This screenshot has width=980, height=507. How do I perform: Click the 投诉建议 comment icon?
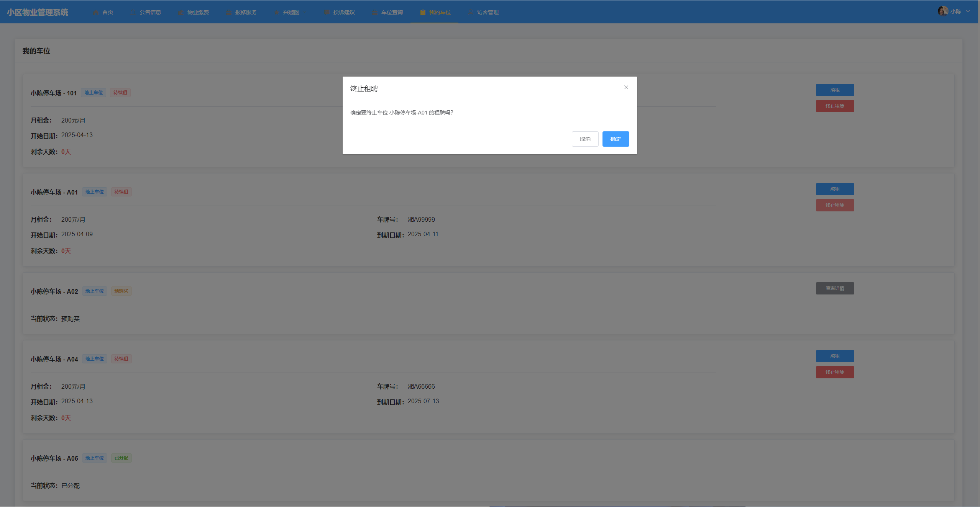[x=327, y=13]
